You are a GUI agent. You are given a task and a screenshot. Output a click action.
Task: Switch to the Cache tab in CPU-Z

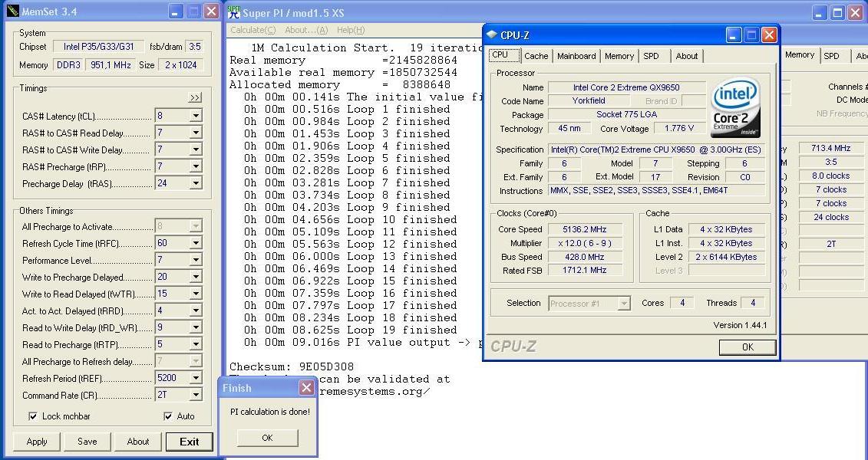pyautogui.click(x=536, y=56)
